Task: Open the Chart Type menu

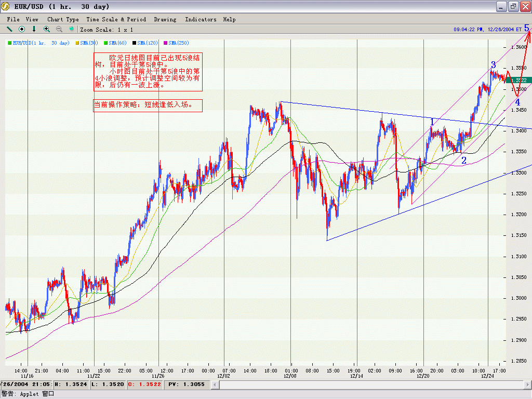Action: point(63,19)
